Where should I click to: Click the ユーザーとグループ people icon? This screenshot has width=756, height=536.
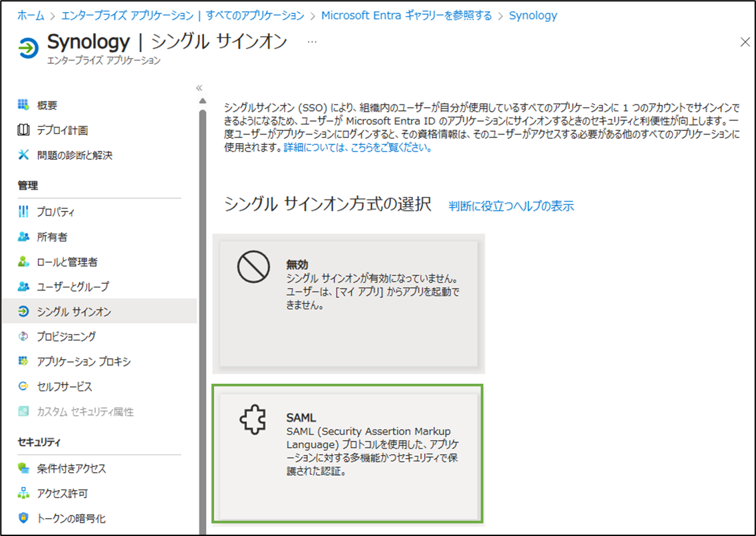23,287
